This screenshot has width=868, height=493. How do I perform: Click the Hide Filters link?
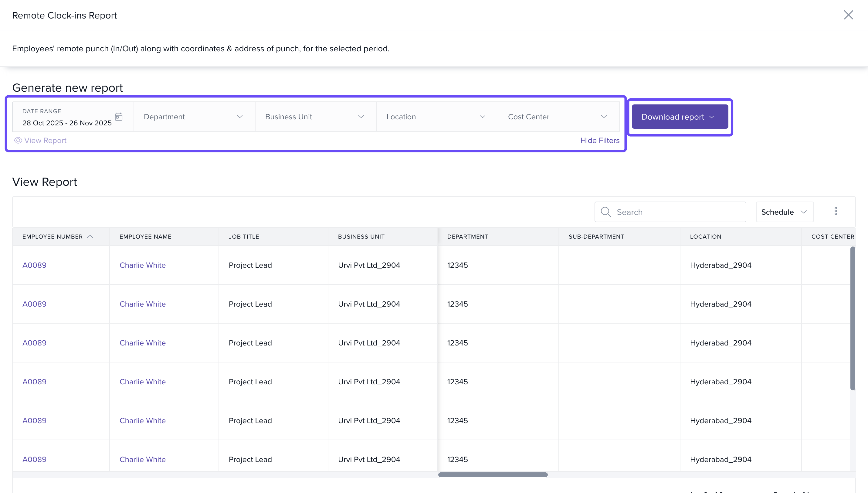pos(600,140)
